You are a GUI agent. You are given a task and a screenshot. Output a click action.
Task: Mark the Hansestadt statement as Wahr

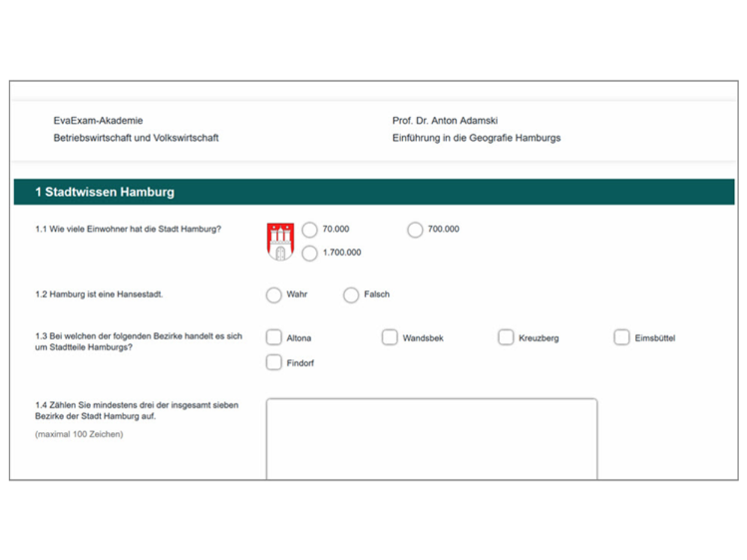pos(274,295)
